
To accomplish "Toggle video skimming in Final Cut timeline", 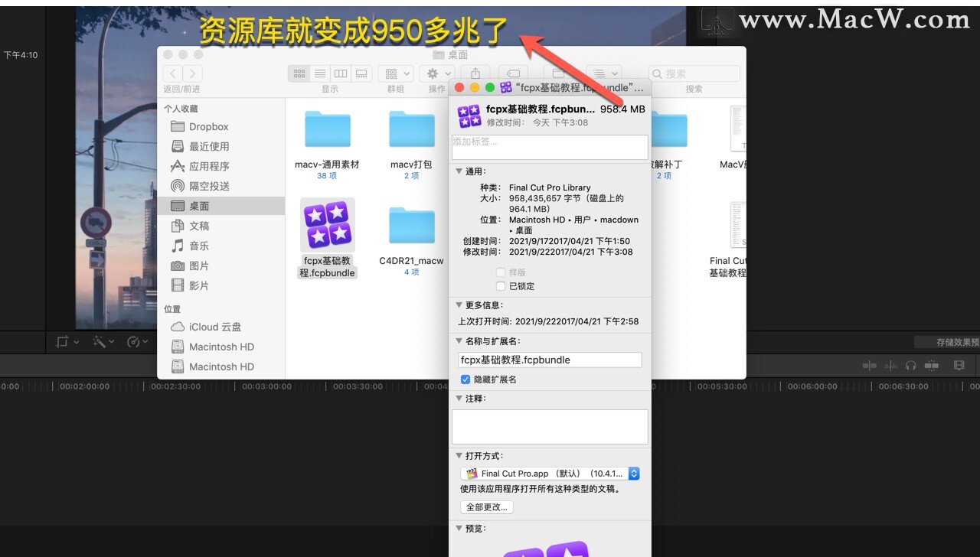I will point(870,366).
